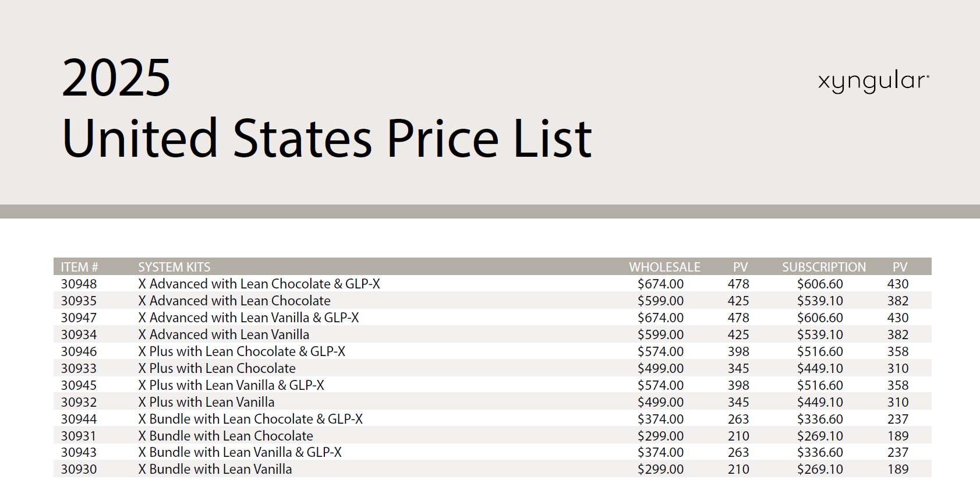The image size is (980, 486).
Task: Select item number 30948
Action: (79, 284)
